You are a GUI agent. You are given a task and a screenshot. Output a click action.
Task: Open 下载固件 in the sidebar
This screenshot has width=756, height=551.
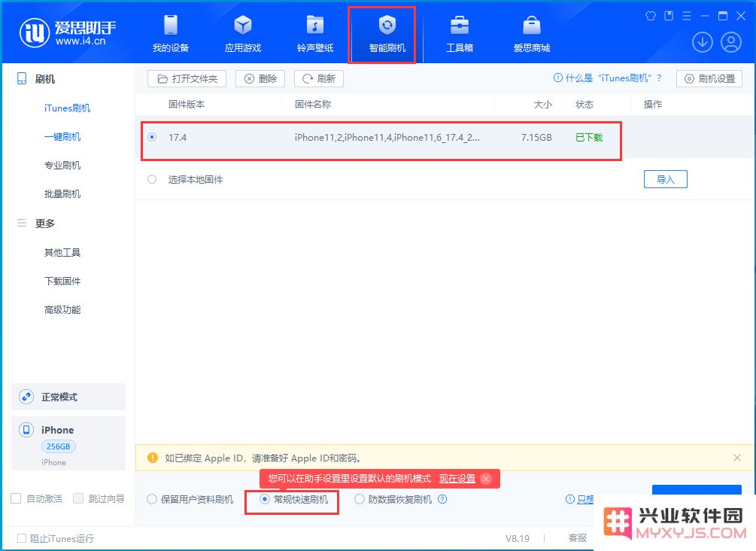tap(62, 281)
